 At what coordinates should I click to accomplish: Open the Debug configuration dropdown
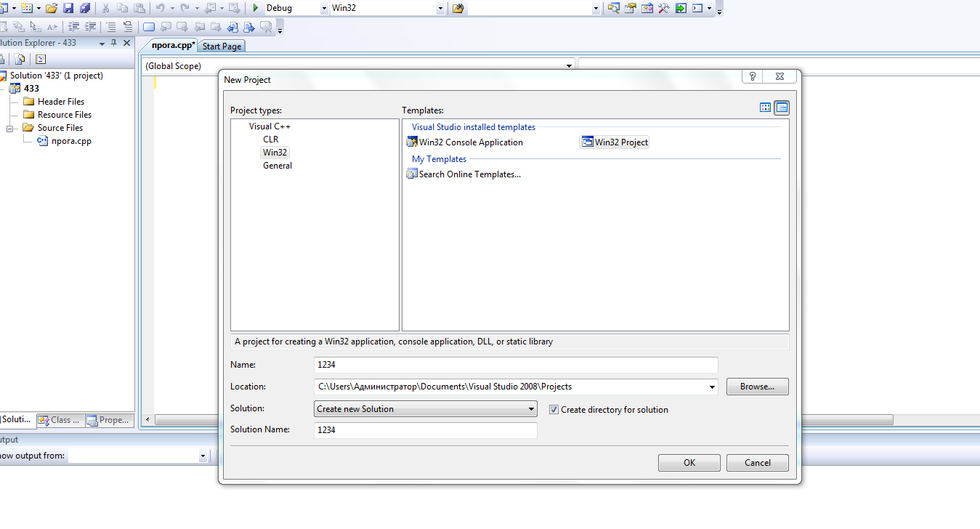(x=323, y=8)
